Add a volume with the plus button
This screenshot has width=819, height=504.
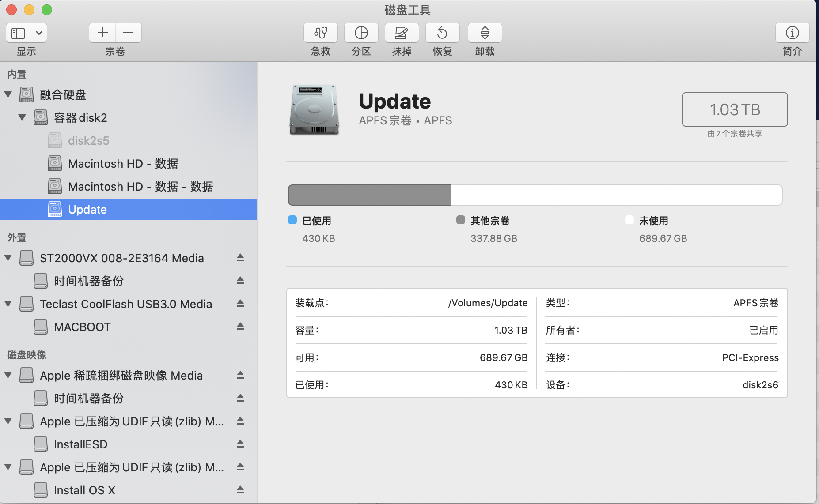[x=102, y=33]
